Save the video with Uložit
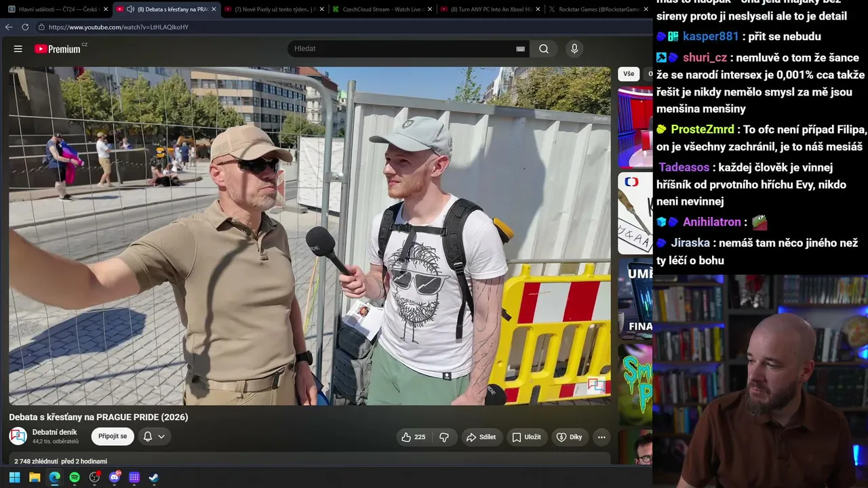The height and width of the screenshot is (488, 868). (526, 437)
